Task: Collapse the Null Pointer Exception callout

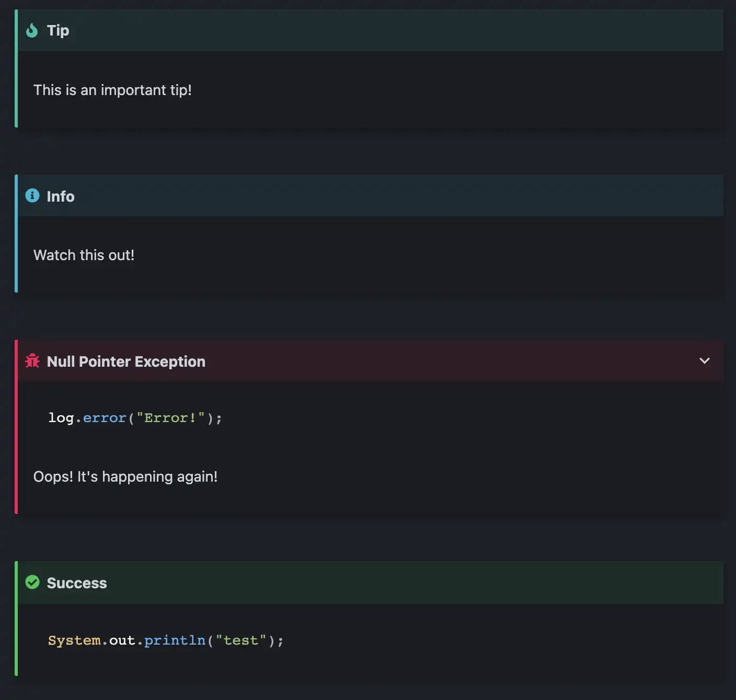Action: 704,360
